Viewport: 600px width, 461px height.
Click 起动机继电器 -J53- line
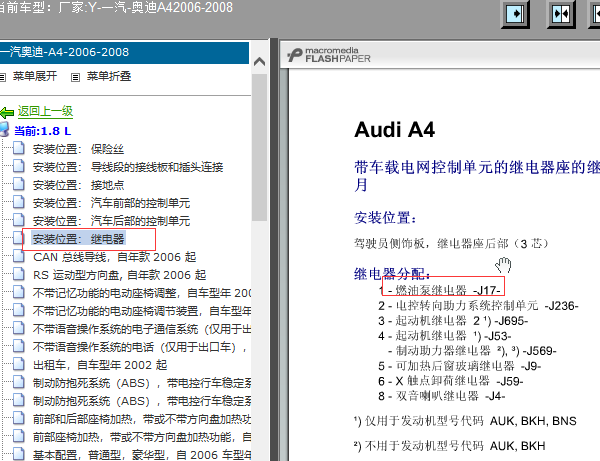pyautogui.click(x=445, y=336)
